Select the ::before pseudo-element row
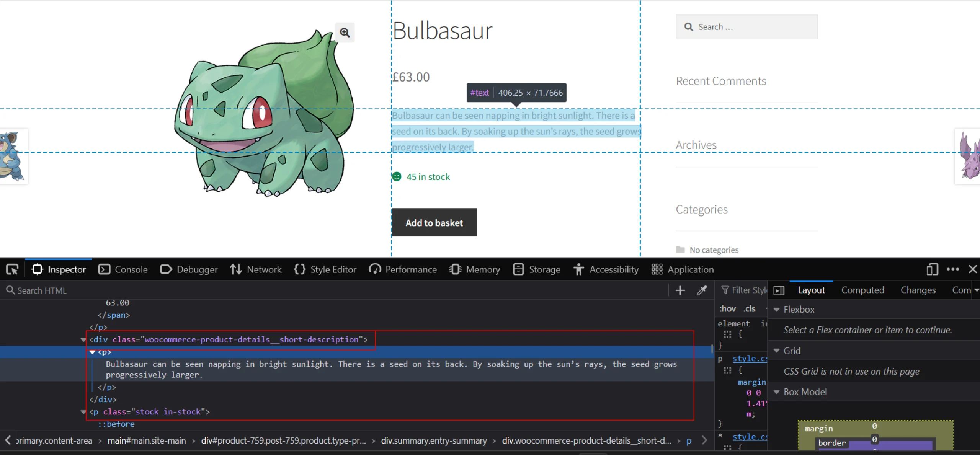The height and width of the screenshot is (455, 980). point(116,424)
